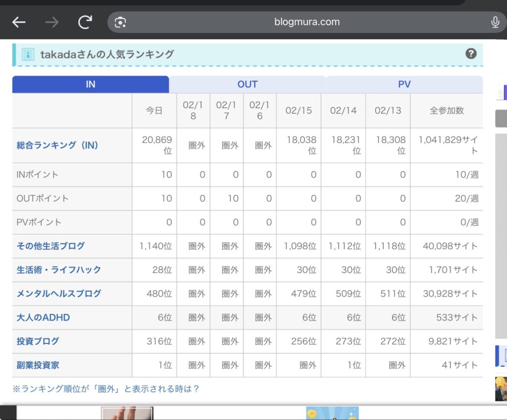
Task: Reload the page with refresh icon
Action: pos(85,22)
